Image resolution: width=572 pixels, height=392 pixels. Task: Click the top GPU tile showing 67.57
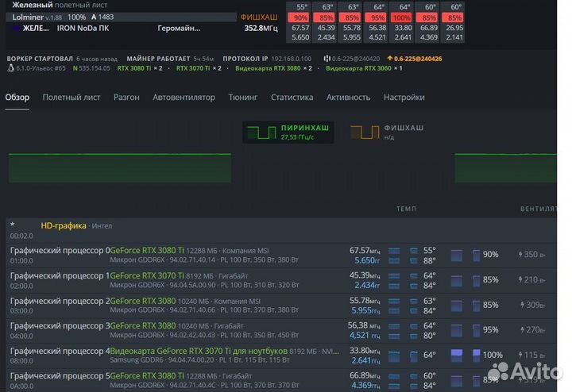(299, 22)
